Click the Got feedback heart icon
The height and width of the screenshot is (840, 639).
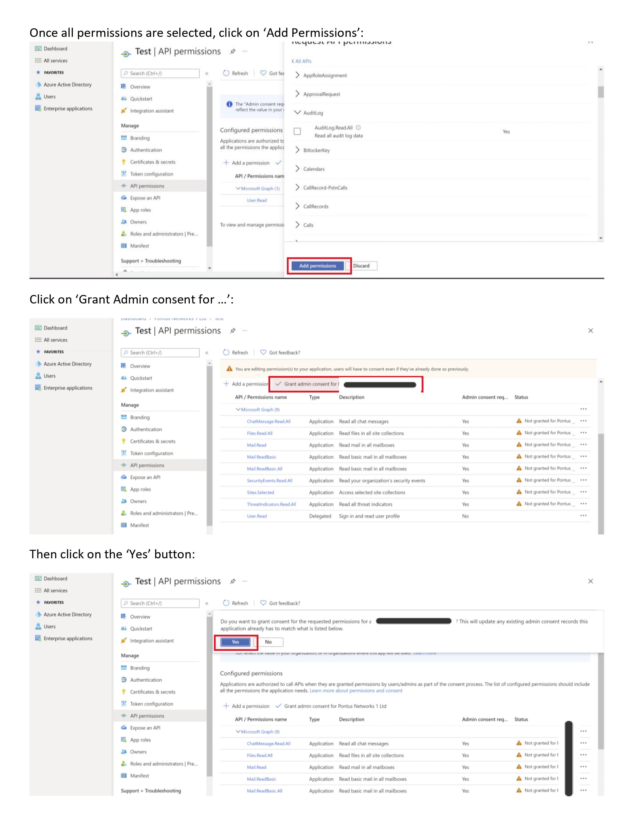click(x=263, y=352)
